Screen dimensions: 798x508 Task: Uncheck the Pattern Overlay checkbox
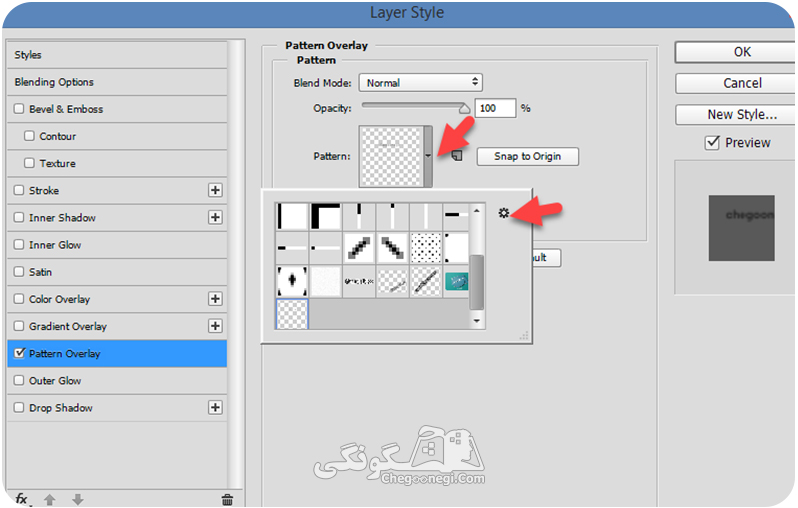coord(19,353)
